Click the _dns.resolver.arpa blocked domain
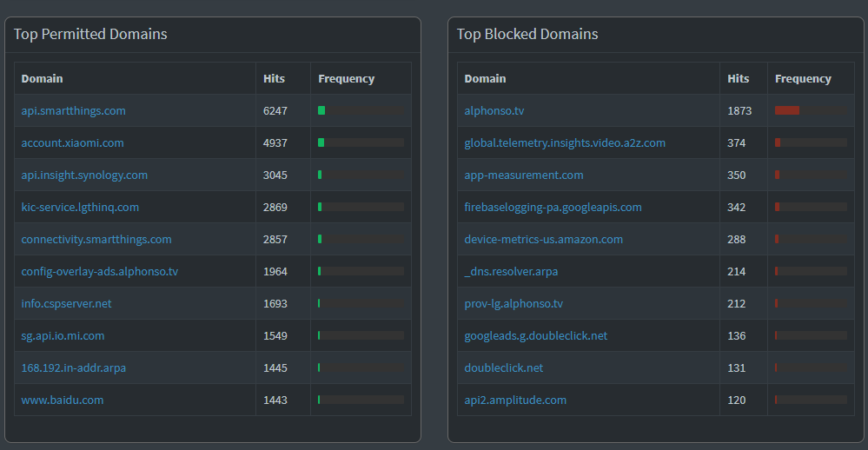868x450 pixels. [511, 271]
